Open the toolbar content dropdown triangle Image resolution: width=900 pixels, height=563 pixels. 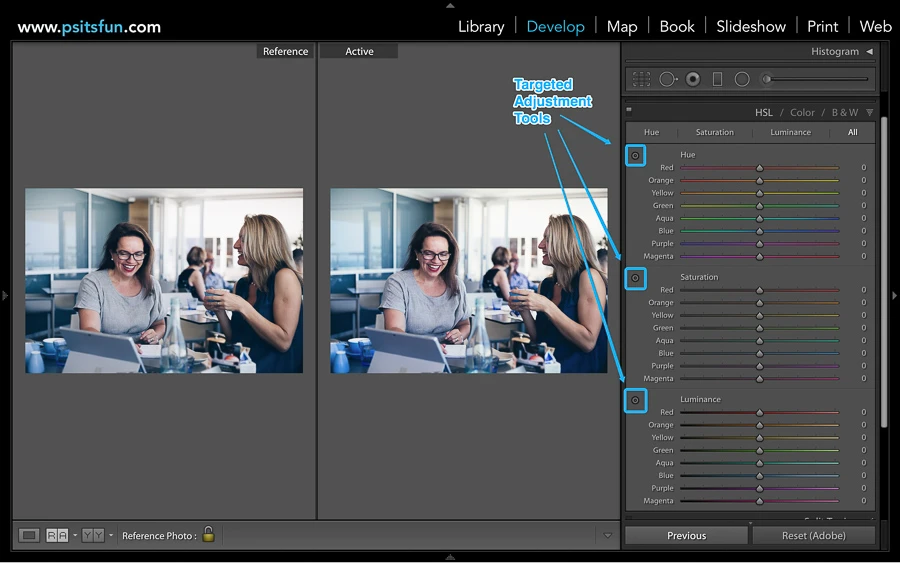pyautogui.click(x=607, y=535)
